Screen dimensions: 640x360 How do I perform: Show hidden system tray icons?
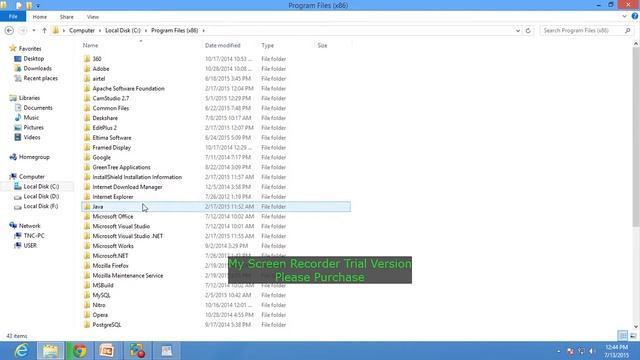(558, 351)
